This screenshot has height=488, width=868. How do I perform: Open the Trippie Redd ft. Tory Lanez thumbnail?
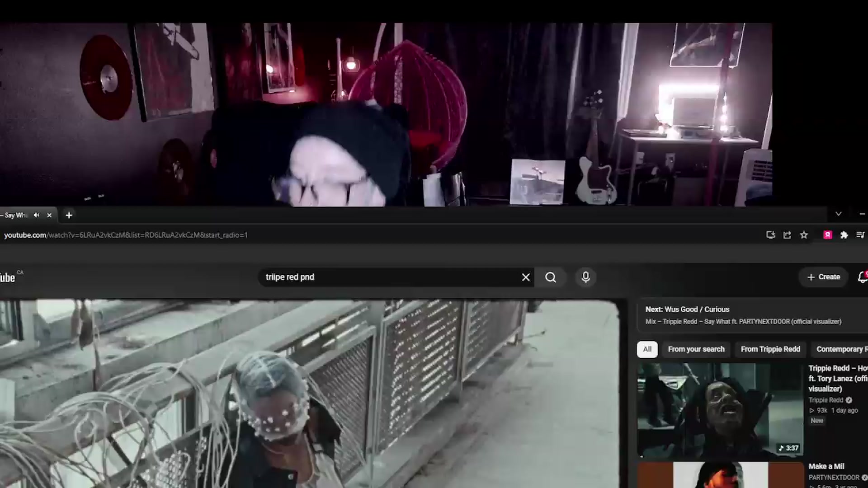720,410
